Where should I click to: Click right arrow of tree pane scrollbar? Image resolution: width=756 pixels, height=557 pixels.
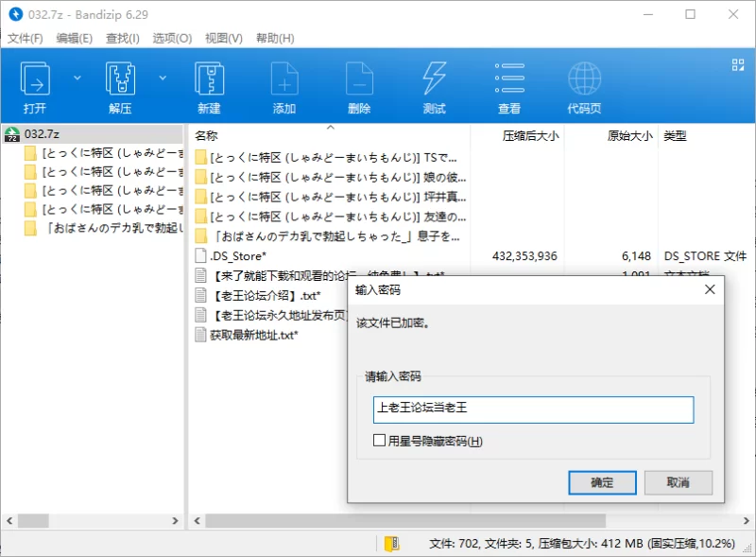(175, 521)
